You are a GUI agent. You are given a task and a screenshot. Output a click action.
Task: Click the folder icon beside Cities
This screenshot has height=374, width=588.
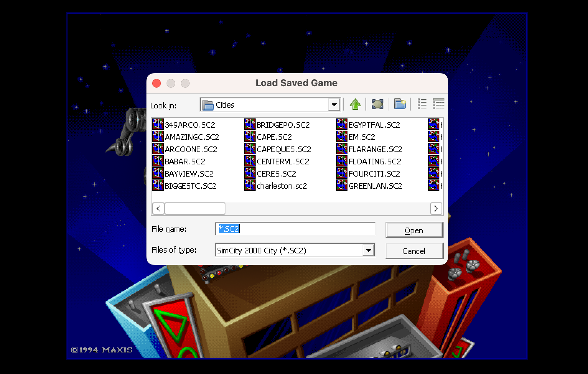point(208,105)
